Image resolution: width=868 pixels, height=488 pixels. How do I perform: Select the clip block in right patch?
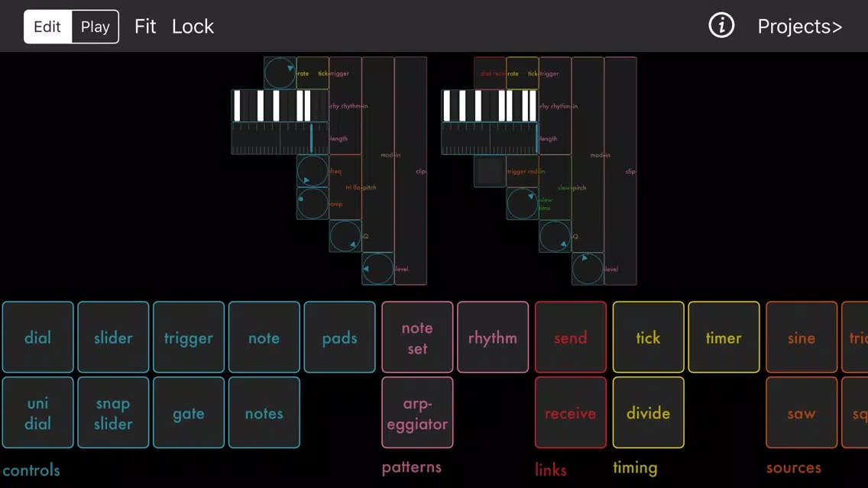point(620,171)
